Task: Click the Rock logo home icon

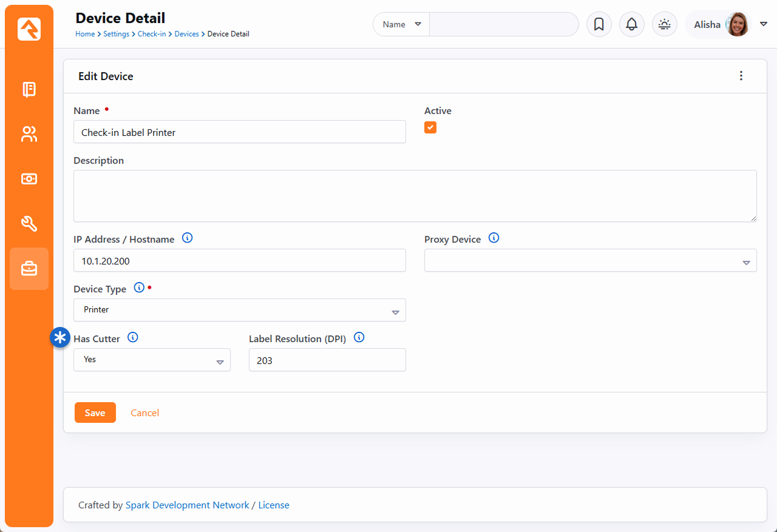Action: click(29, 29)
